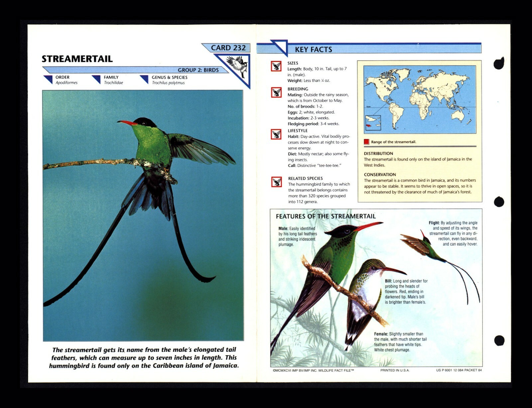The image size is (532, 408).
Task: Click the SIZES heading
Action: pos(293,63)
